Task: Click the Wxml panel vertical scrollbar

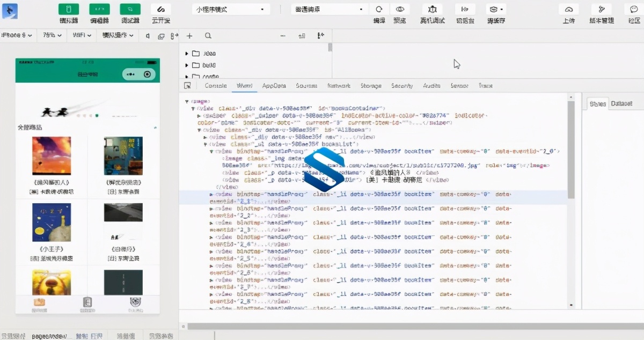Action: (571, 150)
